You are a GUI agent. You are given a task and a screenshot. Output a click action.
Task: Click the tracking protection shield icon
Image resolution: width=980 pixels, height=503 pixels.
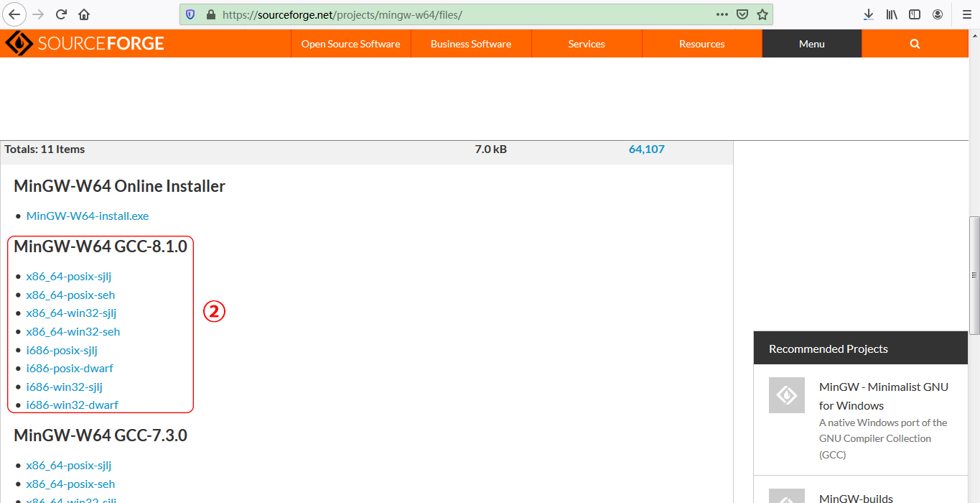click(190, 14)
